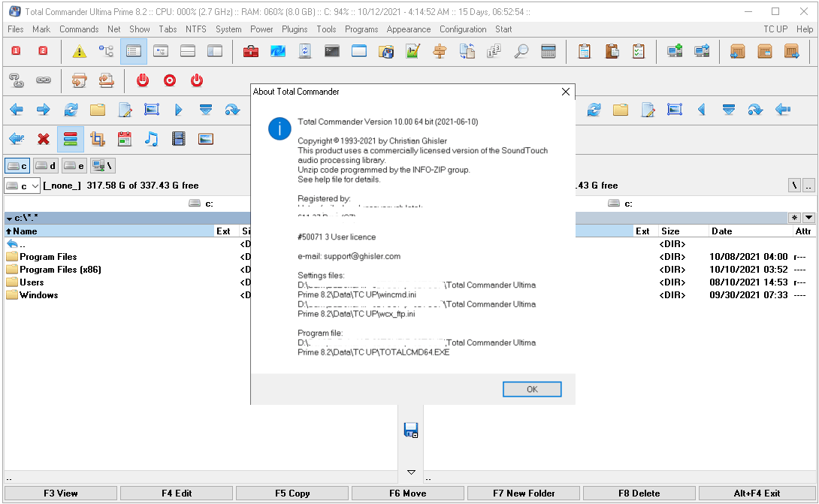The image size is (819, 504).
Task: Open the calculator icon
Action: pyautogui.click(x=548, y=51)
